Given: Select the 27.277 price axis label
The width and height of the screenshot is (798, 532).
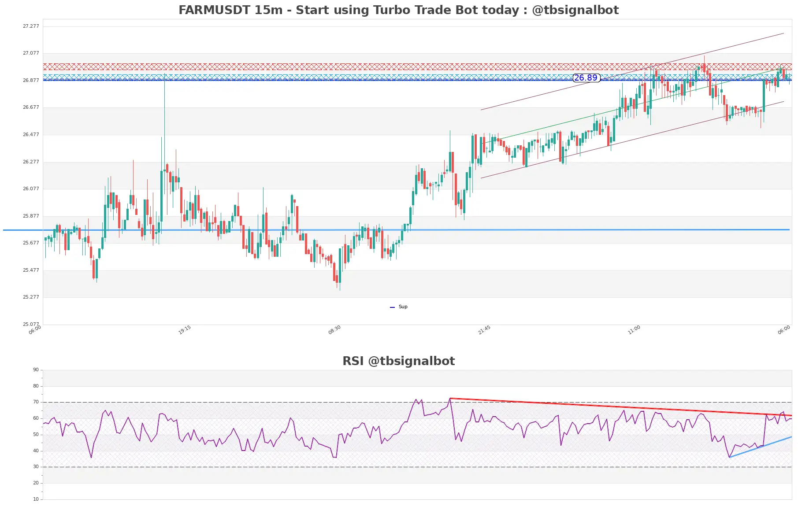Looking at the screenshot, I should click(31, 26).
